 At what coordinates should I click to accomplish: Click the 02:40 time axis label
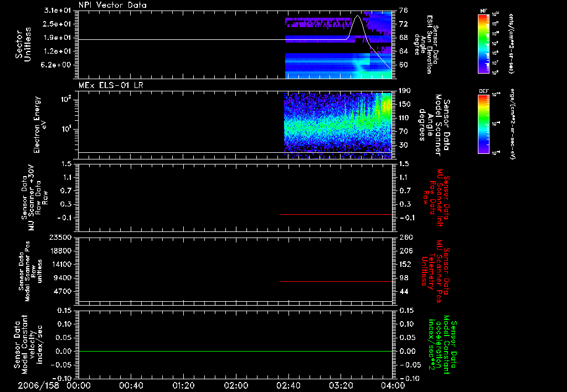tap(288, 385)
